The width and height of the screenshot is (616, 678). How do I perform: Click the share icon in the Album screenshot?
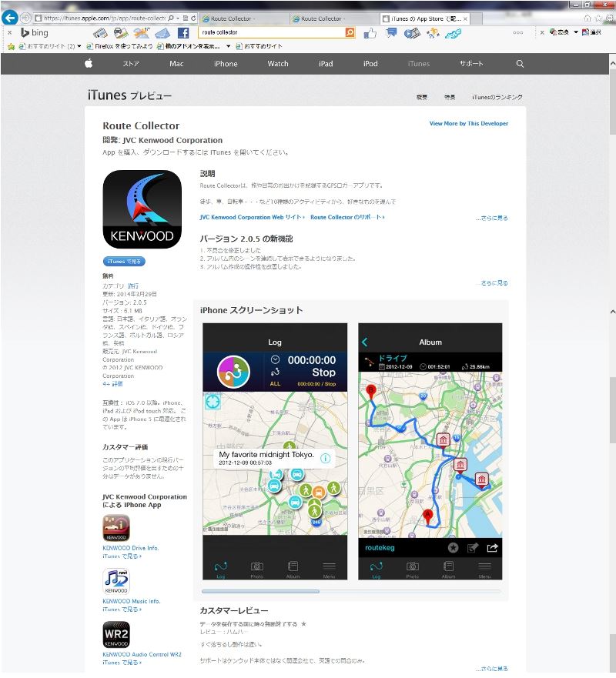tap(492, 548)
